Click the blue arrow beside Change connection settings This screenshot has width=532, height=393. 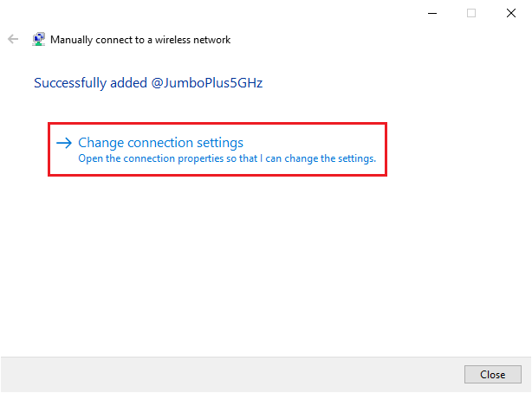[64, 143]
